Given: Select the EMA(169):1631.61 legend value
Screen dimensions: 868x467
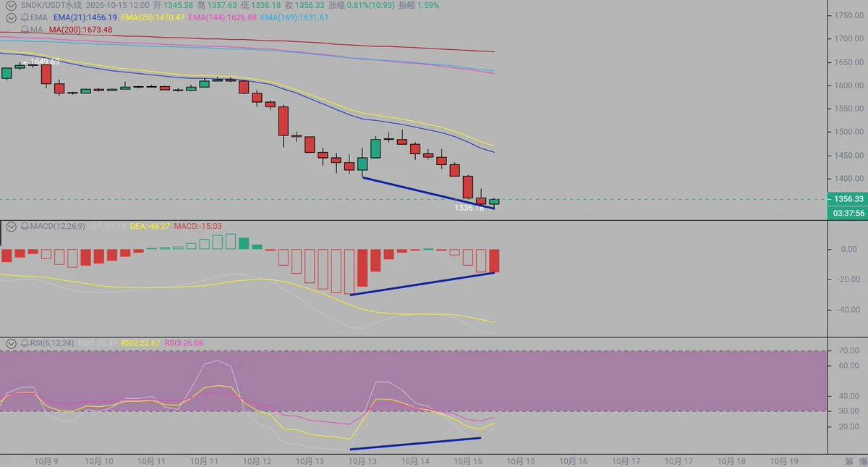Looking at the screenshot, I should [295, 17].
